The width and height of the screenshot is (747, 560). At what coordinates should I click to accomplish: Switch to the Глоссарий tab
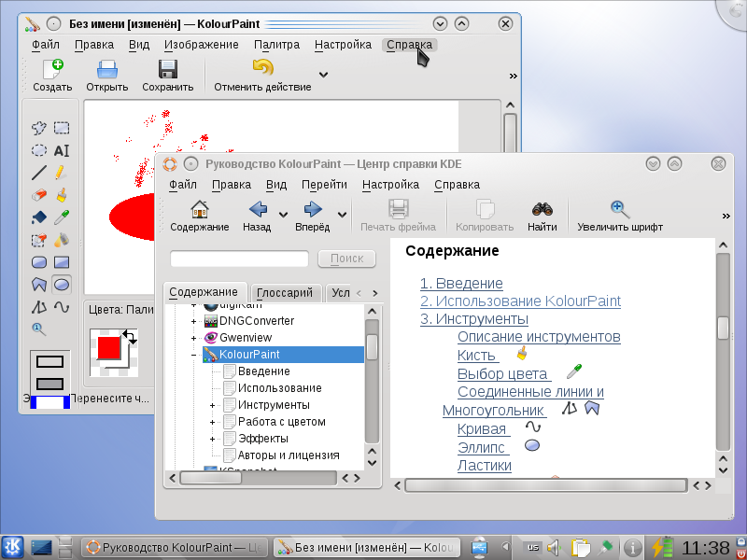285,292
